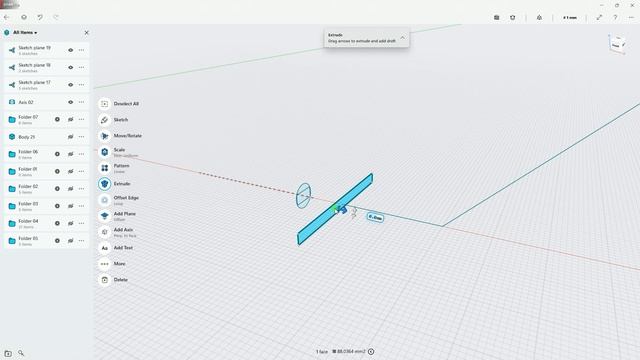Expand Folder 04 with round arrow button
The image size is (640, 360).
pyautogui.click(x=57, y=224)
